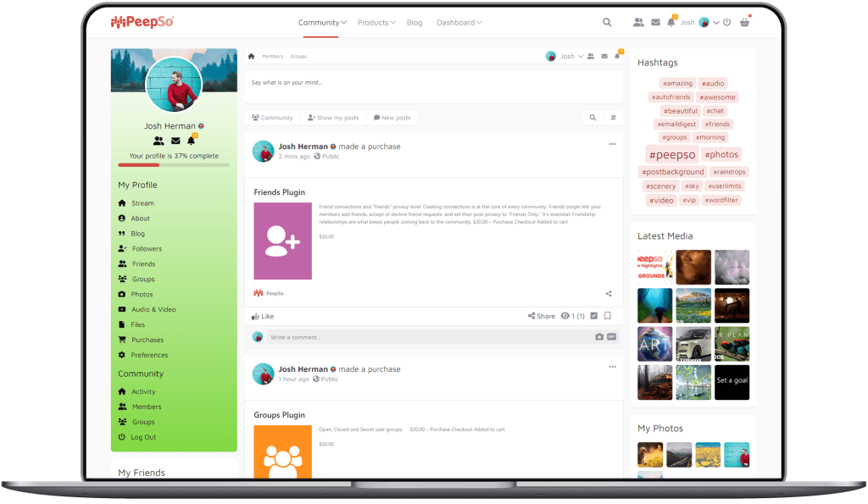The image size is (868, 504).
Task: Click Josh Herman's avatar on the Friends Plugin post
Action: [263, 151]
